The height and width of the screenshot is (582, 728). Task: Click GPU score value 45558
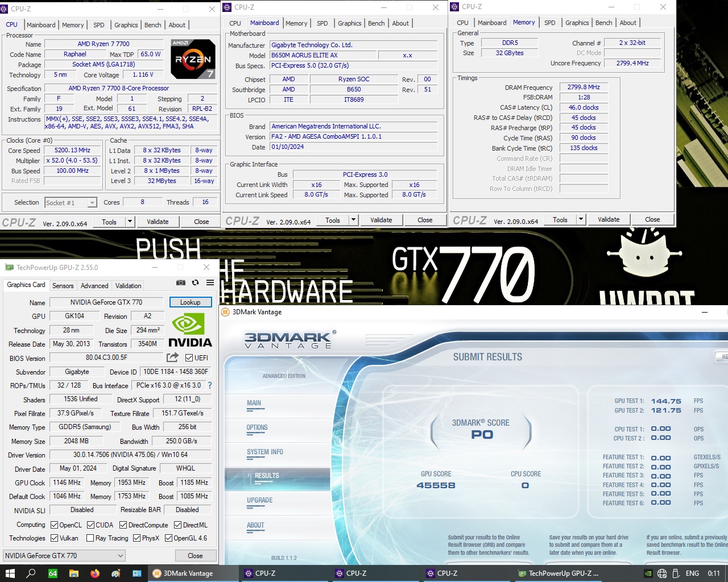pos(436,485)
